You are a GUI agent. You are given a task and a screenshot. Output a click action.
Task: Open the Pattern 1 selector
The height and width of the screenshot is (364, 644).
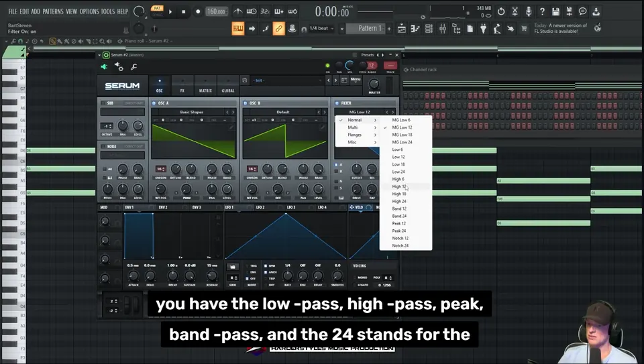[x=366, y=28]
